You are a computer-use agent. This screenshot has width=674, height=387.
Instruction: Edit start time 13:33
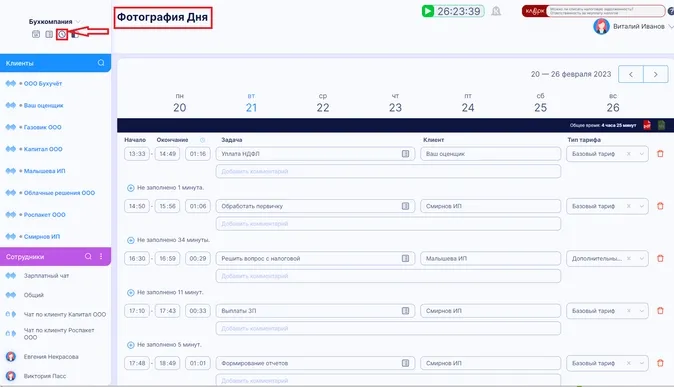[x=137, y=154]
